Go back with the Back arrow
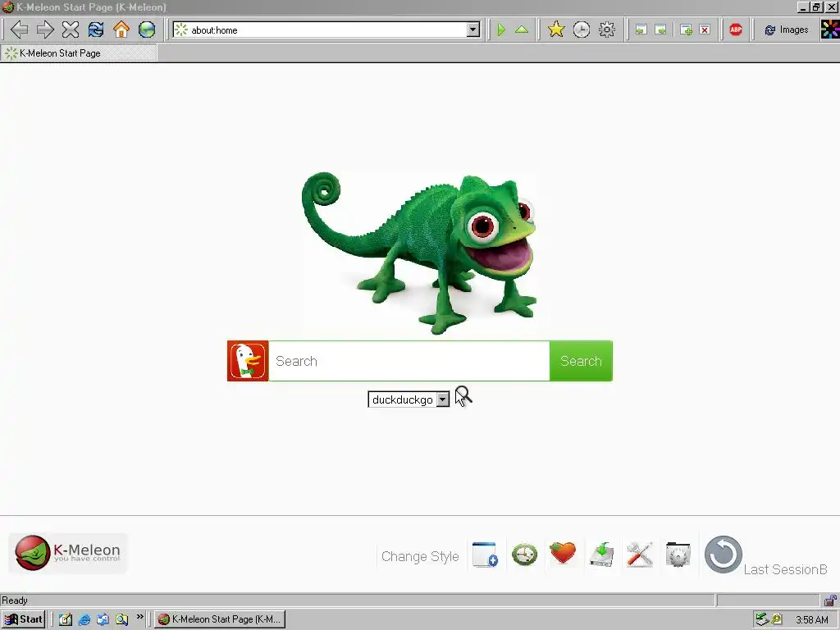Viewport: 840px width, 630px height. (x=20, y=30)
